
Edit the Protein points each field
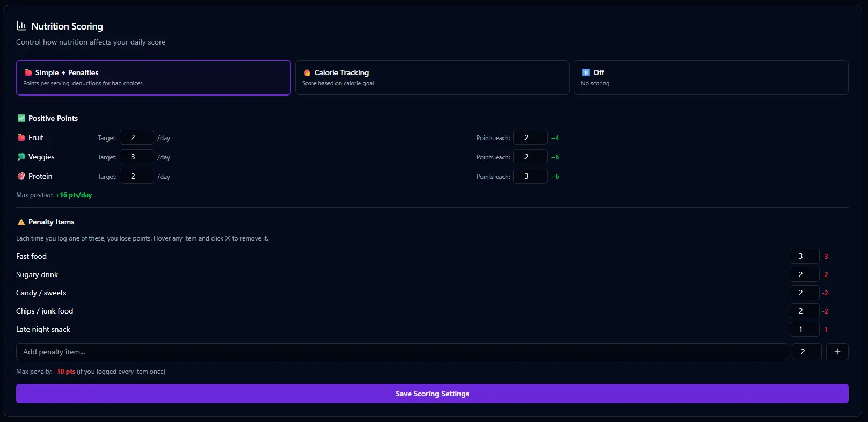coord(530,176)
